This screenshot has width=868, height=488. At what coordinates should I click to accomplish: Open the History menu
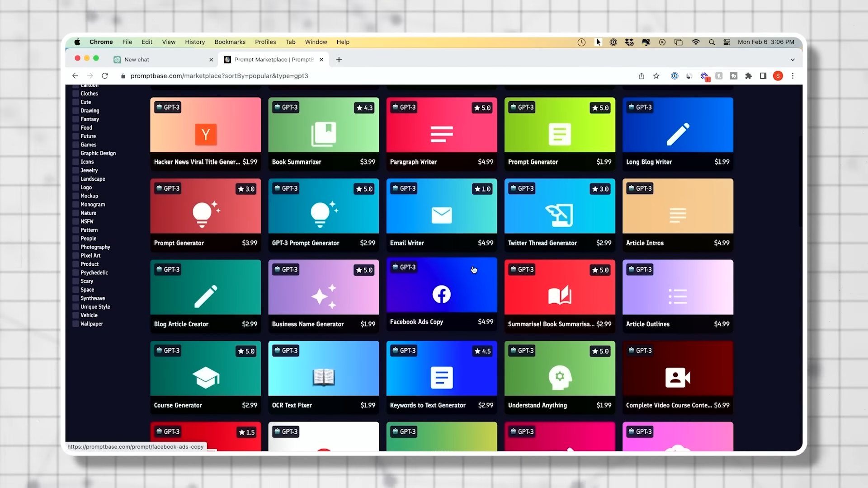194,42
